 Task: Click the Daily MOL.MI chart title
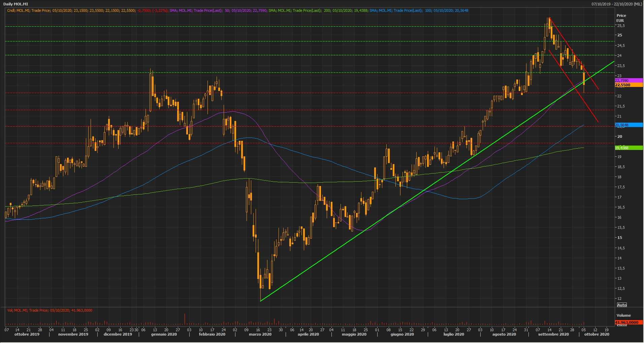point(16,4)
